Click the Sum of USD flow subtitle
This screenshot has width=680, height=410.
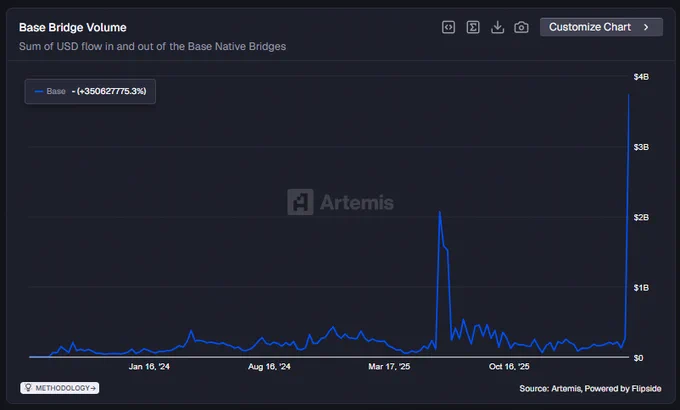[152, 46]
